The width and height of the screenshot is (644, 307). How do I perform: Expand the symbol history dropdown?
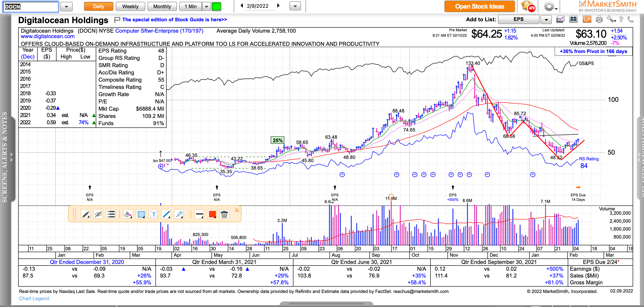[66, 7]
